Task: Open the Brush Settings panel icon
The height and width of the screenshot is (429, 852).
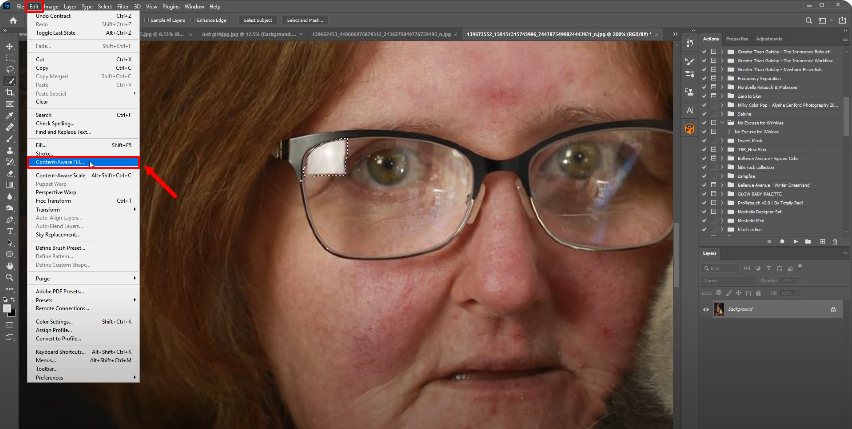Action: point(690,61)
